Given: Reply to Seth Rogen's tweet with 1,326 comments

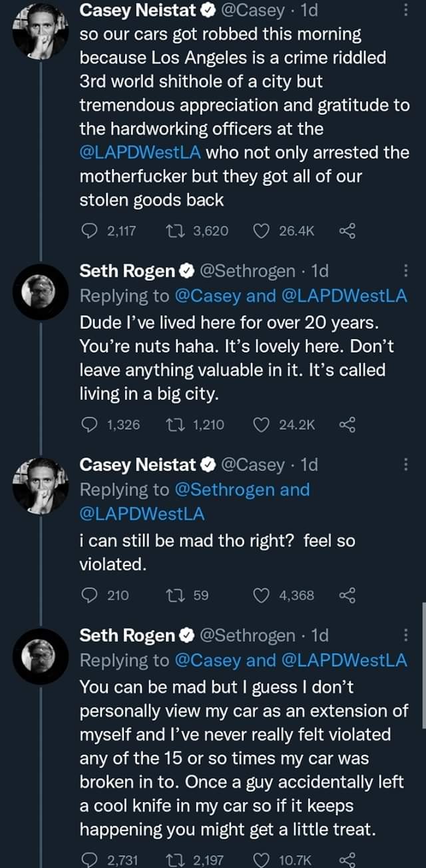Looking at the screenshot, I should 88,424.
